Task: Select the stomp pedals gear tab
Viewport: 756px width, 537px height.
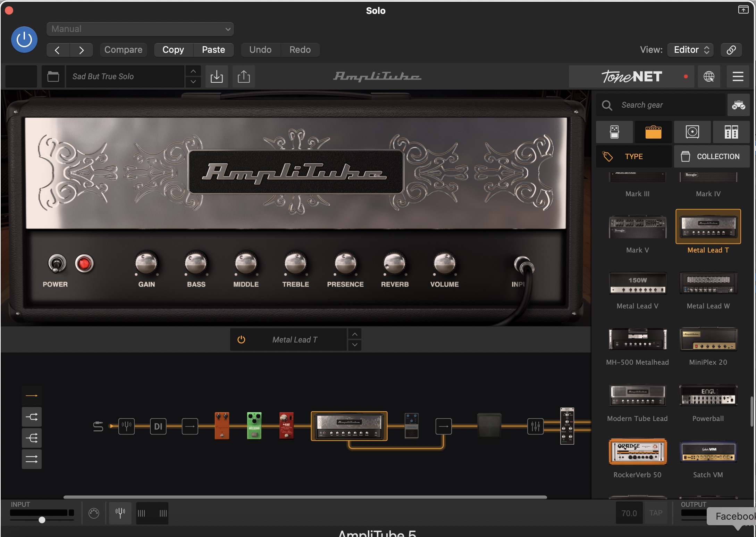Action: pyautogui.click(x=614, y=132)
